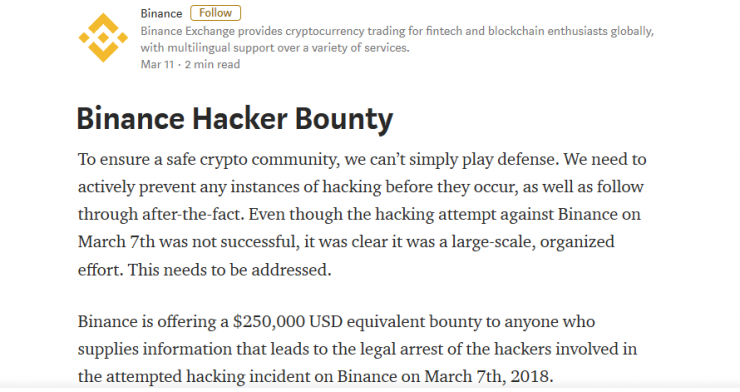The height and width of the screenshot is (392, 740).
Task: Click the sentence This needs to be addressed
Action: coord(229,270)
